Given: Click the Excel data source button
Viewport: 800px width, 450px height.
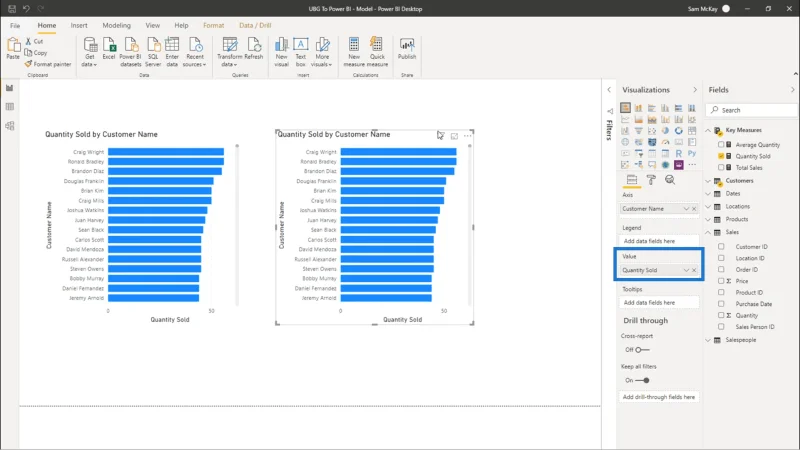Looking at the screenshot, I should click(x=109, y=49).
